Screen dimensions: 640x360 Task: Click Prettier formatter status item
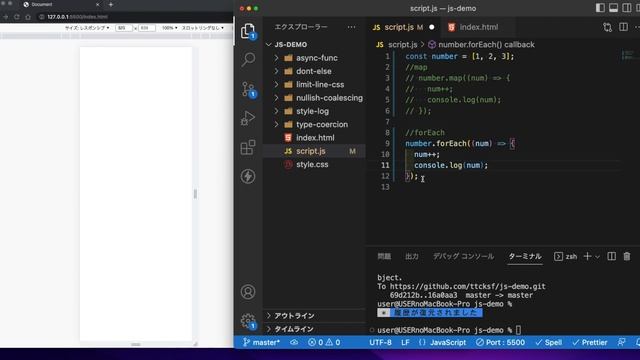tap(590, 342)
